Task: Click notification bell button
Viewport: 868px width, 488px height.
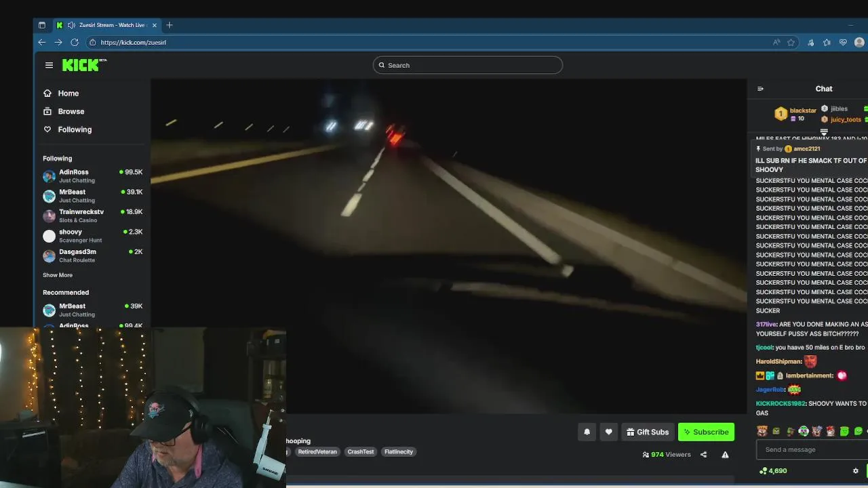Action: (587, 432)
